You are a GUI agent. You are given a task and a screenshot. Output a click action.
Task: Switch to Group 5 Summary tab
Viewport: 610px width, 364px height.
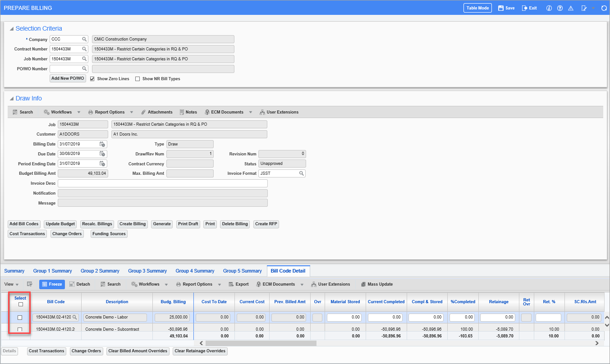click(x=243, y=271)
